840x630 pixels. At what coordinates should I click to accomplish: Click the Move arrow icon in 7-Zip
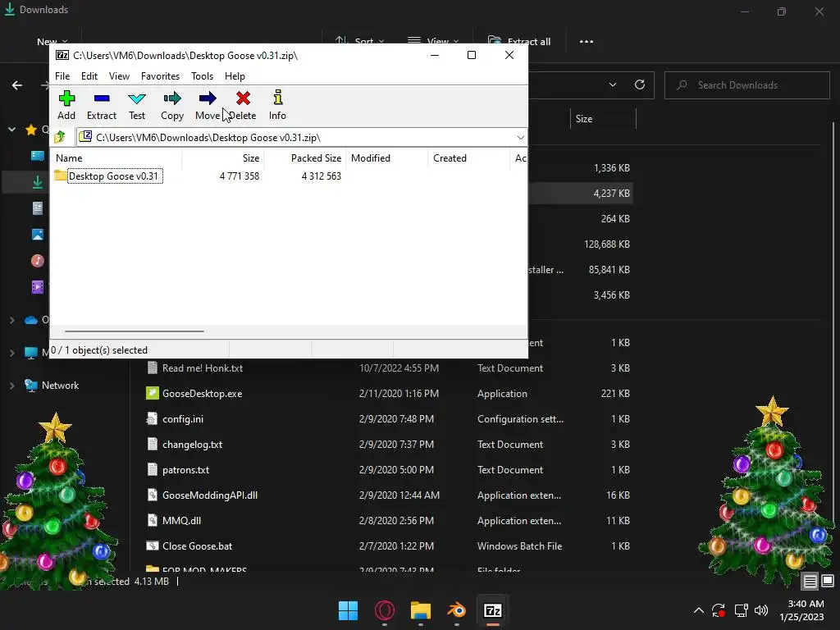(x=208, y=98)
